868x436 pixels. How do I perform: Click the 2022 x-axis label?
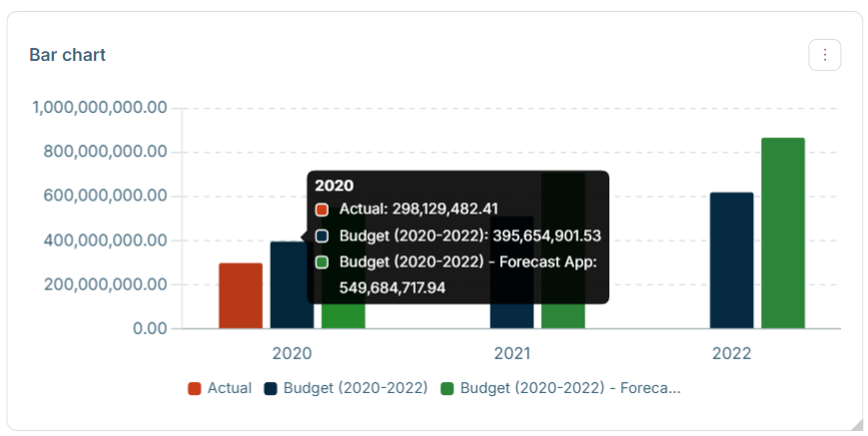[x=731, y=353]
